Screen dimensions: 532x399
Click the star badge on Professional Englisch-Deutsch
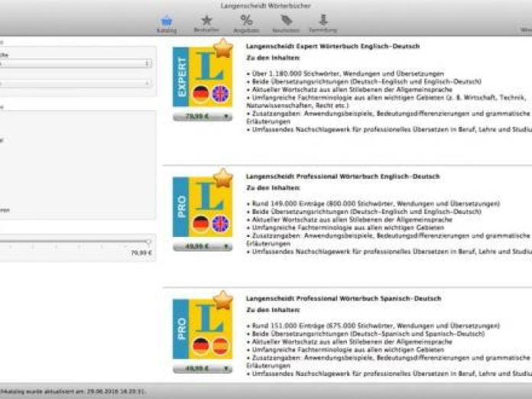click(223, 178)
